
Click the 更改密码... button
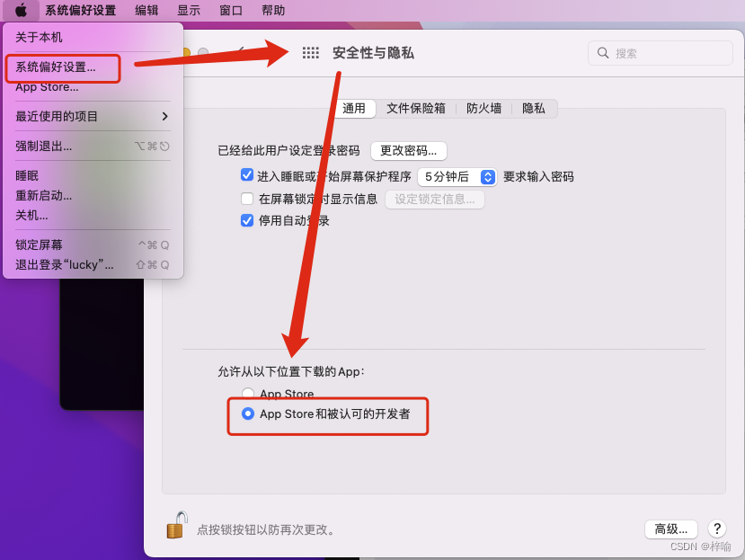click(x=409, y=151)
